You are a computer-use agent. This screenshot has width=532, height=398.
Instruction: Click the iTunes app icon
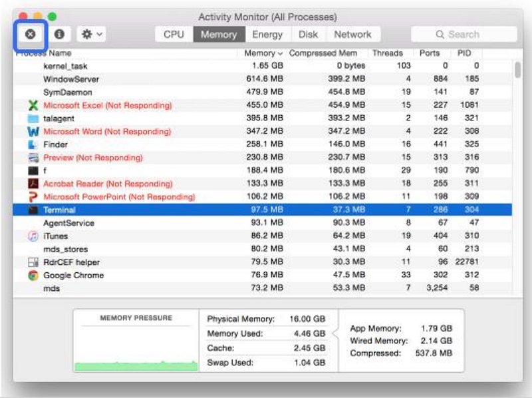33,236
